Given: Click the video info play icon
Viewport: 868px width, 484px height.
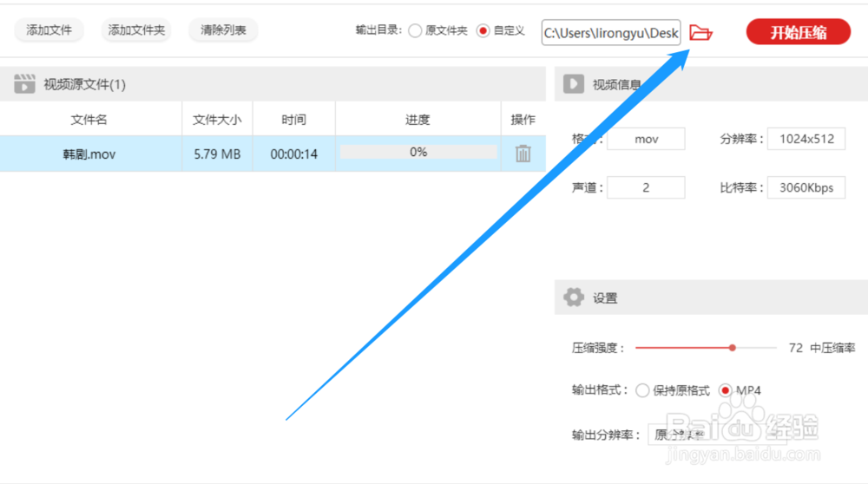Looking at the screenshot, I should coord(574,84).
